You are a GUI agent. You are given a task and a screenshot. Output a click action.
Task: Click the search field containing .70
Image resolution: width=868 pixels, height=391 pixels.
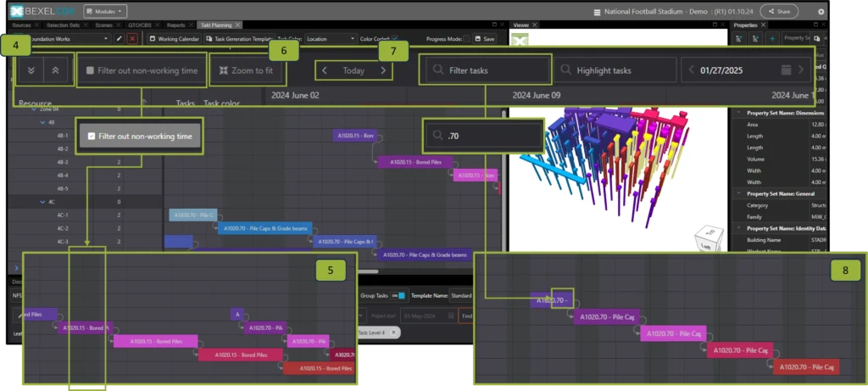tap(482, 135)
